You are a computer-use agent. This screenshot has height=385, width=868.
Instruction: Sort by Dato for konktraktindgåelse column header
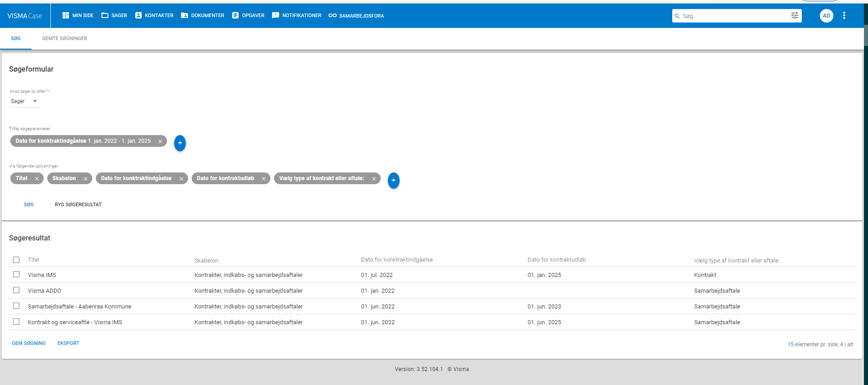(x=397, y=260)
